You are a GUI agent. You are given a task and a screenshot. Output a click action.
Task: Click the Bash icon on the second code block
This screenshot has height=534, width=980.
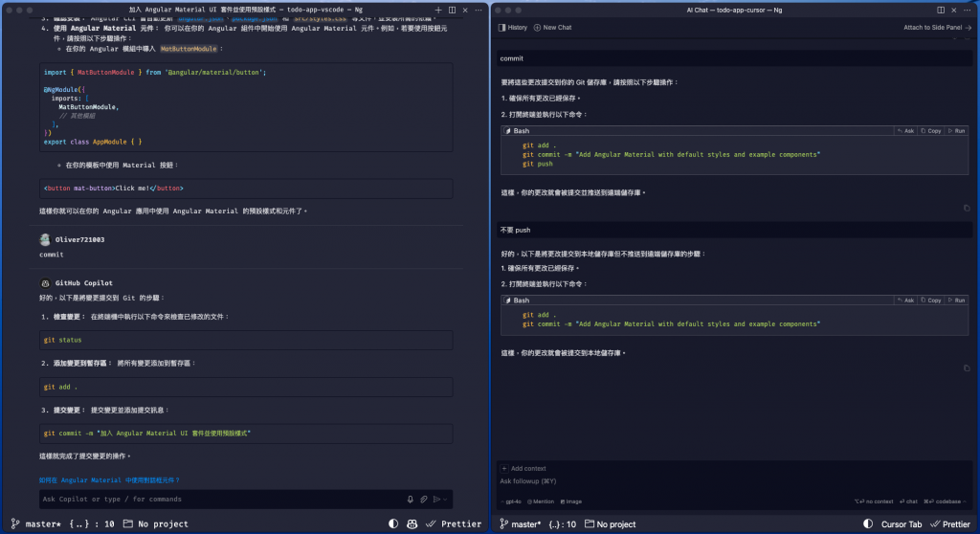507,300
